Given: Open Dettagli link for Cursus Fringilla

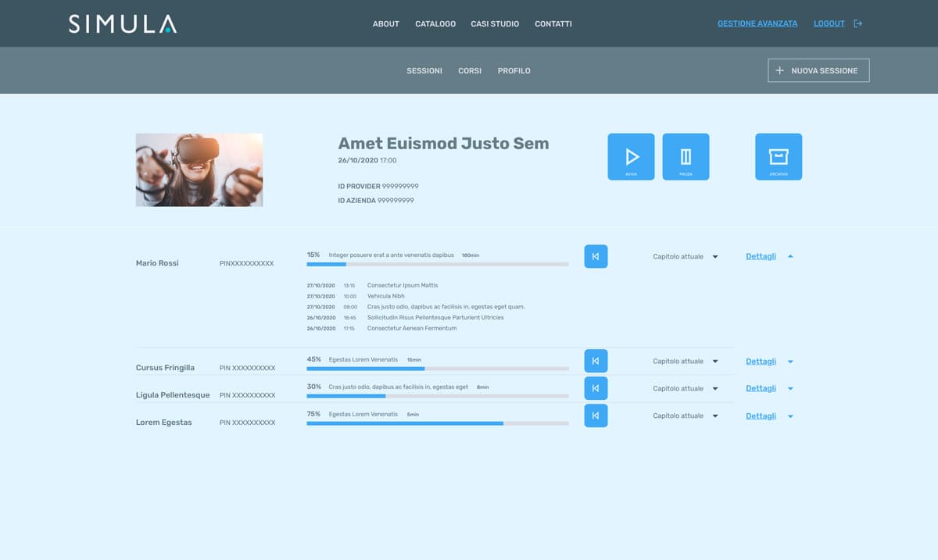Looking at the screenshot, I should [761, 361].
